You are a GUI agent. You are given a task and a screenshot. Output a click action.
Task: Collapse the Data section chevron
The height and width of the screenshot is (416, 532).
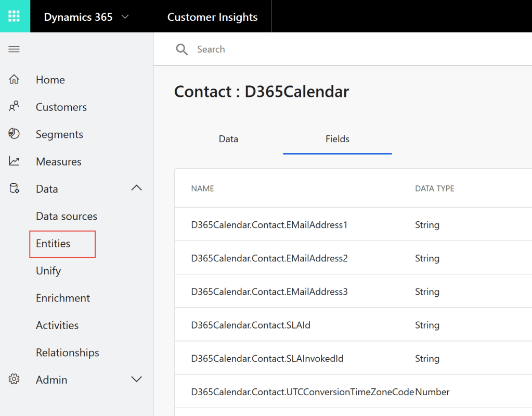tap(136, 188)
